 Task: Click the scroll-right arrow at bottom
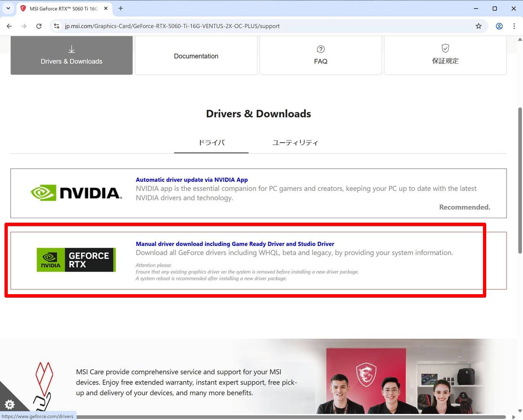tap(514, 417)
